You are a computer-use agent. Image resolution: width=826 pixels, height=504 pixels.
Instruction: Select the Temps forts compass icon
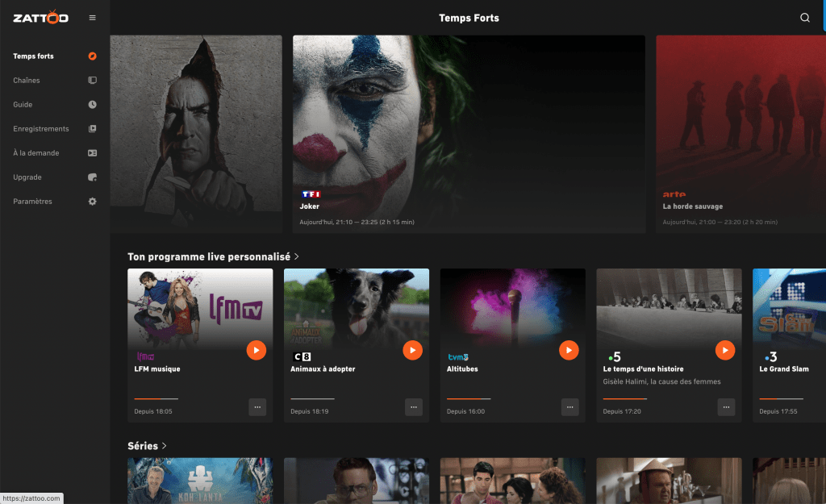92,56
